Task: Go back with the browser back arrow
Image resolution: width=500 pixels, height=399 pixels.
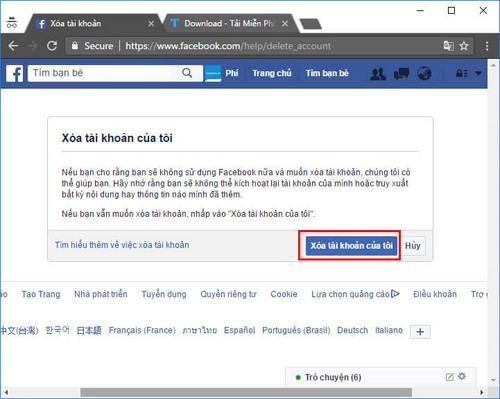Action: tap(13, 46)
